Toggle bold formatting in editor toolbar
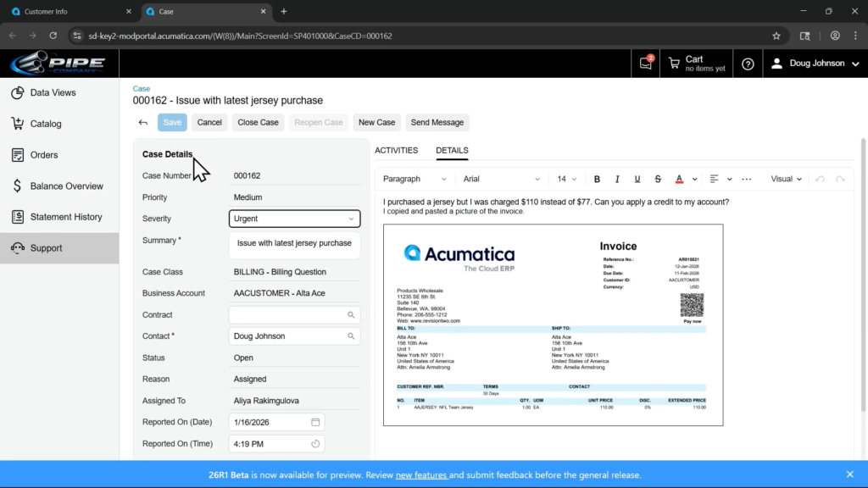The width and height of the screenshot is (868, 488). pos(597,179)
